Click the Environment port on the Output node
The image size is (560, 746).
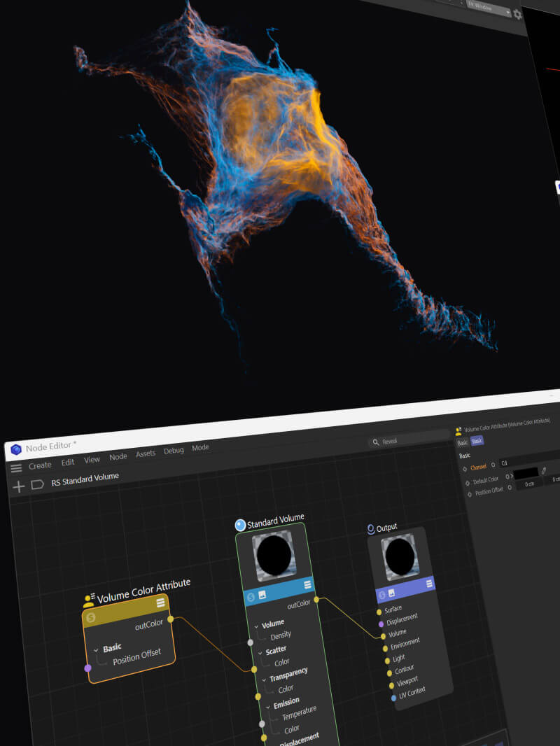point(385,649)
